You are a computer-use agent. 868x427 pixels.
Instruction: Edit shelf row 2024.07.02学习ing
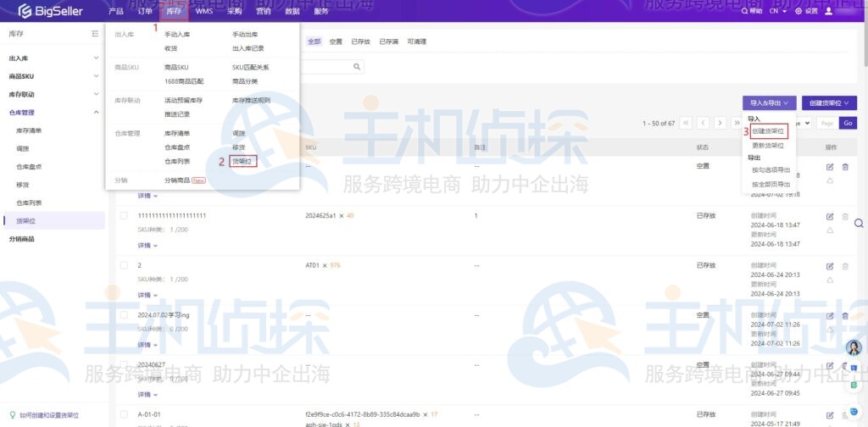click(x=830, y=316)
